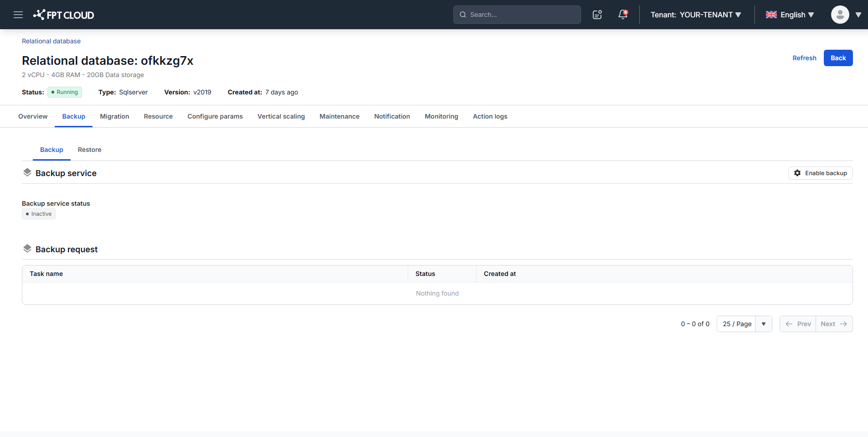Click the Refresh link
The width and height of the screenshot is (868, 437).
click(x=804, y=58)
